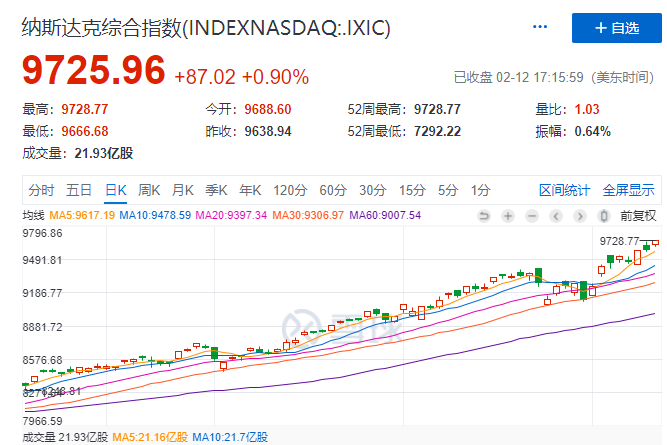The image size is (667, 445).
Task: Select the 日K daily candlestick tab
Action: [116, 190]
